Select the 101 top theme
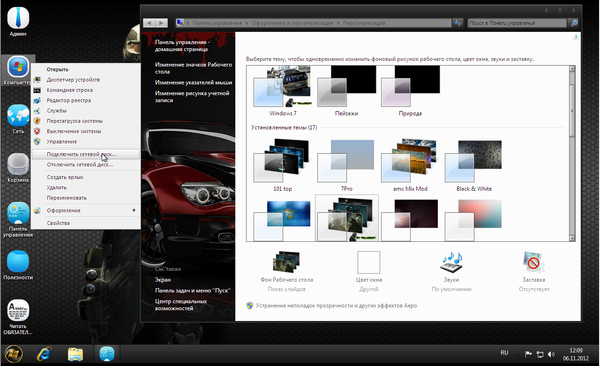This screenshot has height=366, width=600. click(283, 165)
